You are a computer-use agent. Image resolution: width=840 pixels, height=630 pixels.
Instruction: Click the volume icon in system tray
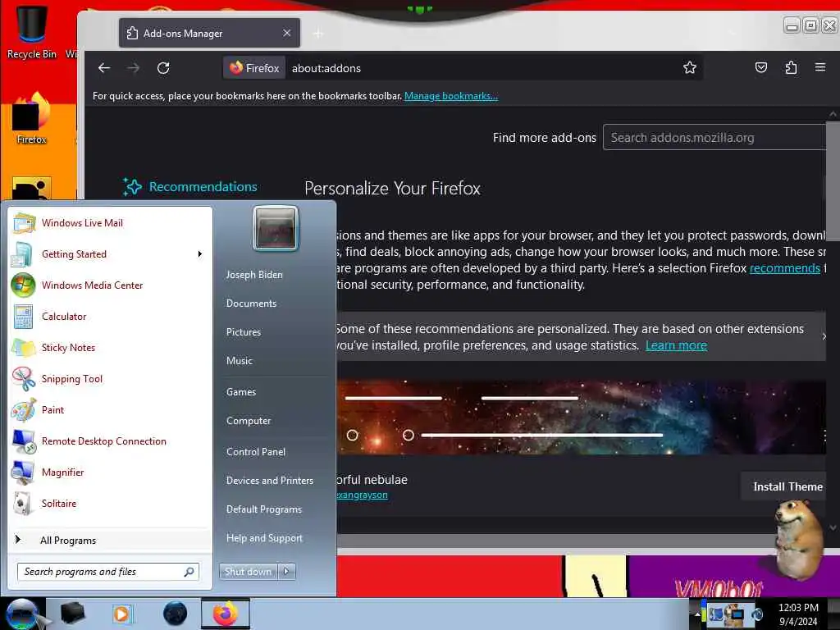coord(757,614)
